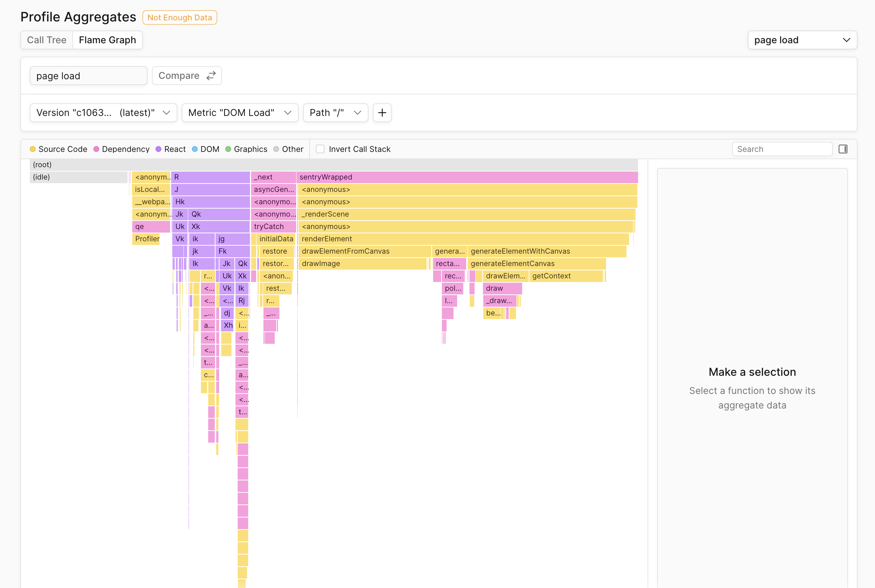This screenshot has height=588, width=875.
Task: Focus the flame graph Search field
Action: [782, 149]
